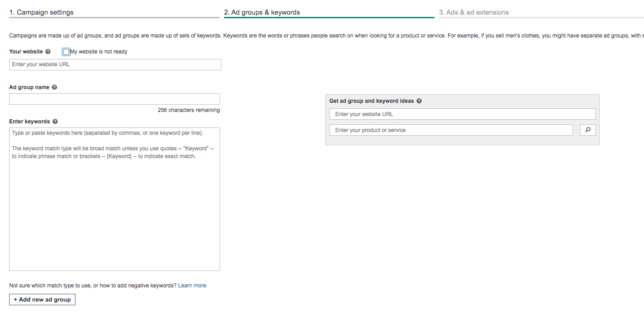Check the My website is not ready box

(x=66, y=52)
